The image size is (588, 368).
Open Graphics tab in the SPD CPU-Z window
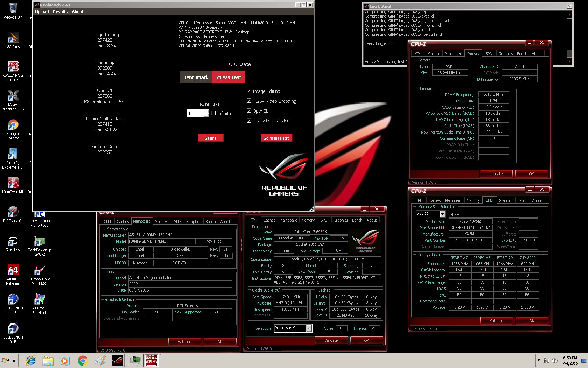click(x=506, y=200)
